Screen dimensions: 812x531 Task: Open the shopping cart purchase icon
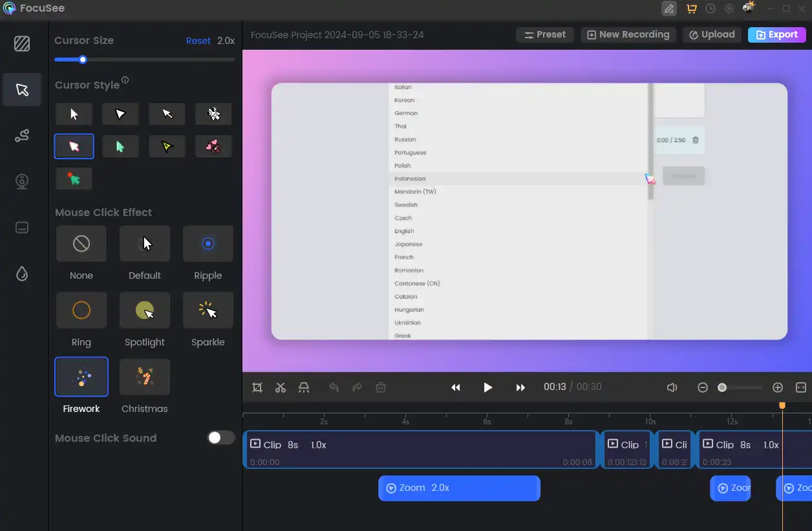pos(691,9)
